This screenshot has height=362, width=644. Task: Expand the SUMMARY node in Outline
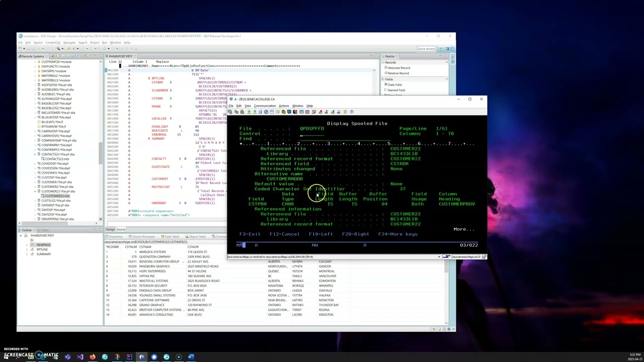click(27, 254)
